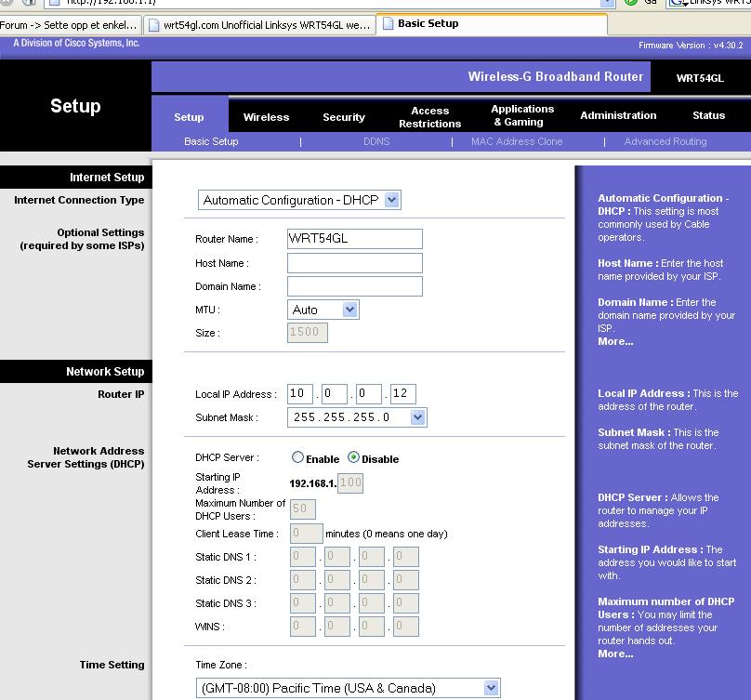Open the address bar history dropdown arrow
This screenshot has height=700, width=751.
(x=607, y=3)
